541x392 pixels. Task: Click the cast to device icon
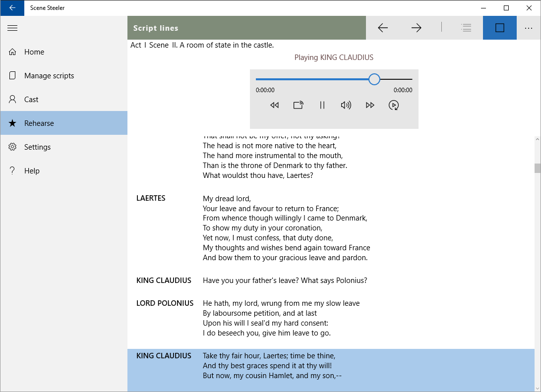click(x=298, y=105)
